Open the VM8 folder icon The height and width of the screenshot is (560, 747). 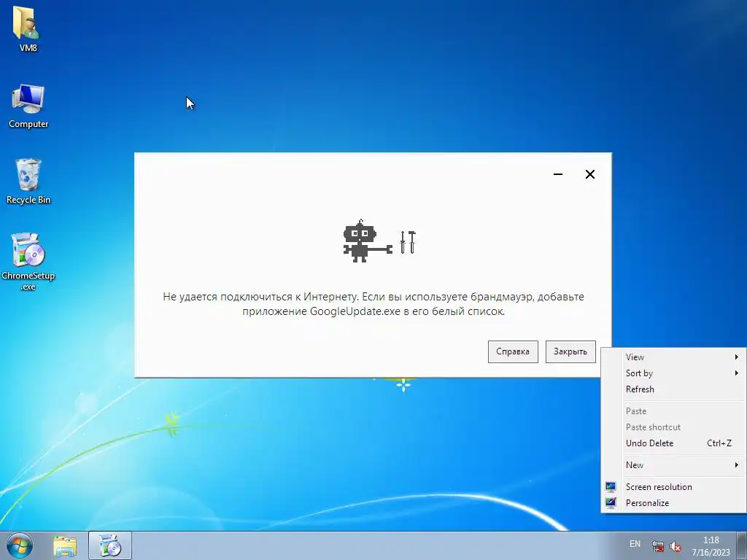pyautogui.click(x=27, y=28)
